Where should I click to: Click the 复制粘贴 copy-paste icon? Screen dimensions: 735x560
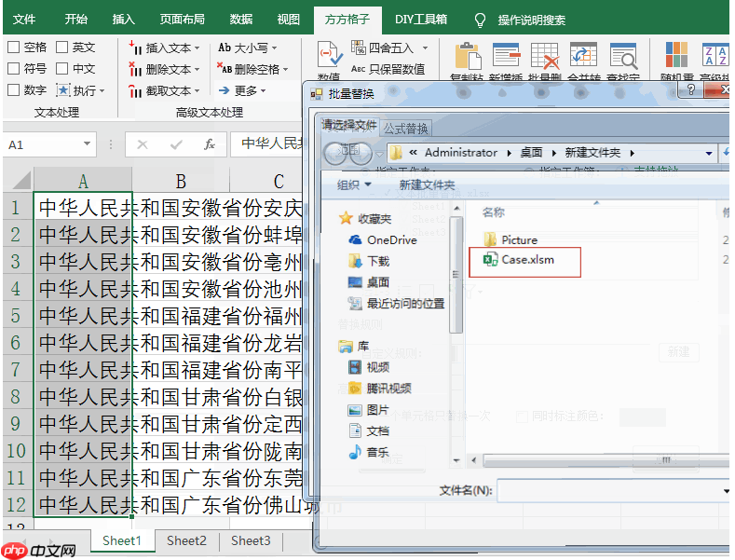(468, 55)
